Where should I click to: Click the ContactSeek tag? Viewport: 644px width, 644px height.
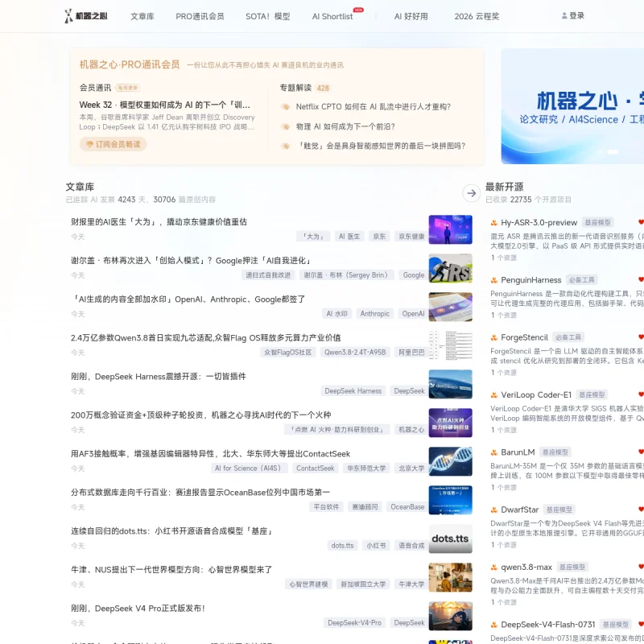click(315, 469)
